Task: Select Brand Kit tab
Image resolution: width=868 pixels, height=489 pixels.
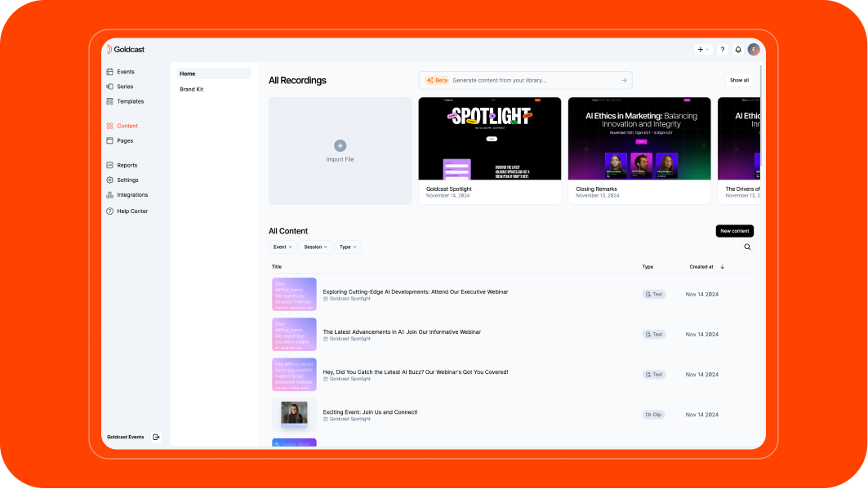Action: point(192,89)
